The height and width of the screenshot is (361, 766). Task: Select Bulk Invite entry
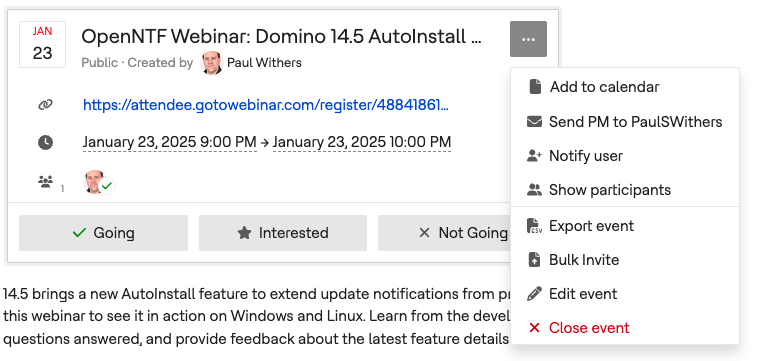pyautogui.click(x=625, y=260)
